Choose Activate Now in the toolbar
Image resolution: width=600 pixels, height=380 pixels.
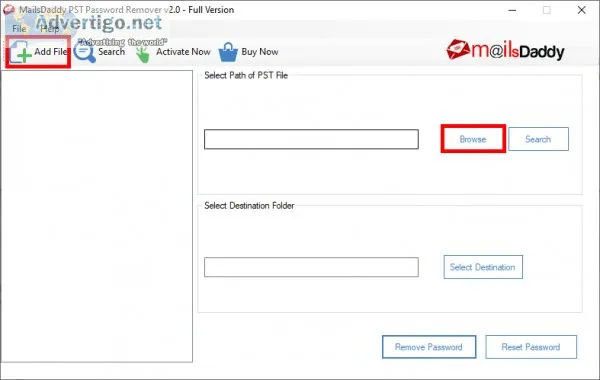(183, 52)
